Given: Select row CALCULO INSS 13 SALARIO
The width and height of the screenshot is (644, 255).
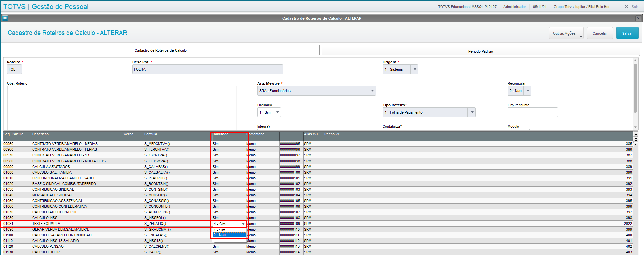Looking at the screenshot, I should point(317,241).
